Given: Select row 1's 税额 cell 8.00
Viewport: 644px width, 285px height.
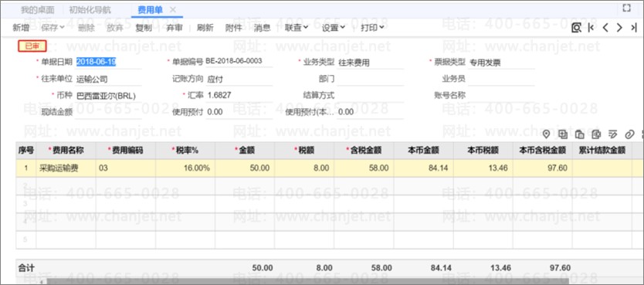Looking at the screenshot, I should coord(304,168).
